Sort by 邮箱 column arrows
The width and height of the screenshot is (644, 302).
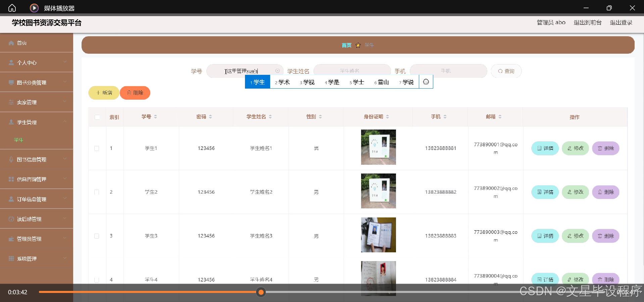click(500, 117)
